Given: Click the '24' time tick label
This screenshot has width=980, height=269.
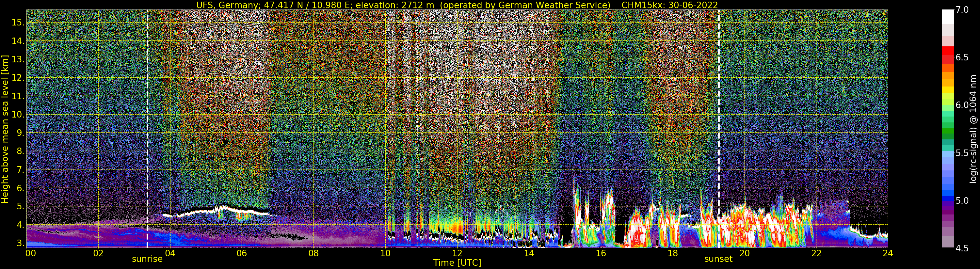Looking at the screenshot, I should pyautogui.click(x=888, y=253).
